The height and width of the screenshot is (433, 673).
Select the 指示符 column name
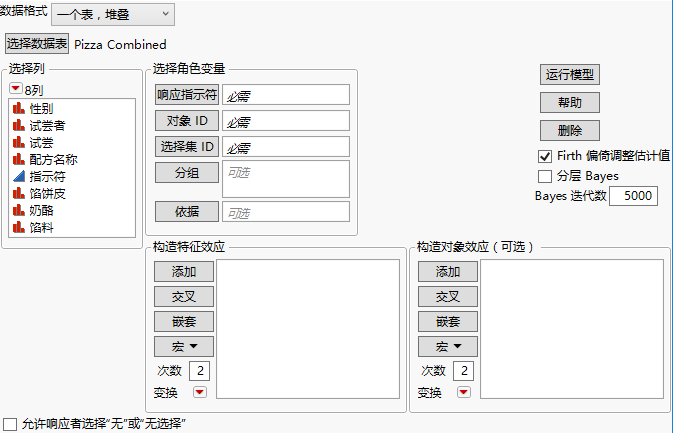(x=47, y=176)
